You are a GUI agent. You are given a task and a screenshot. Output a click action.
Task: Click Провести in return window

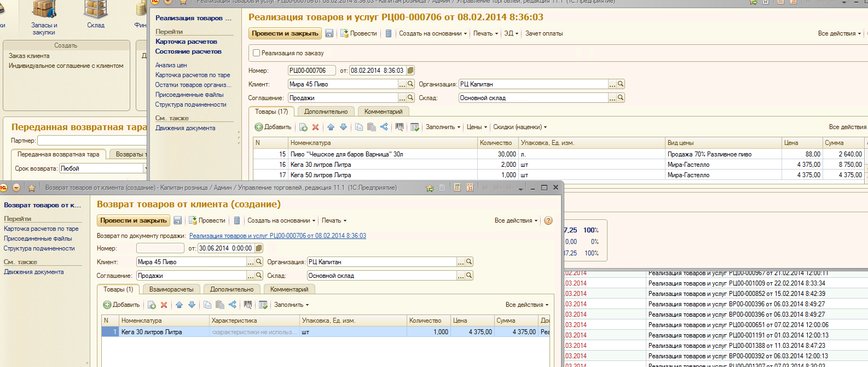coord(207,220)
